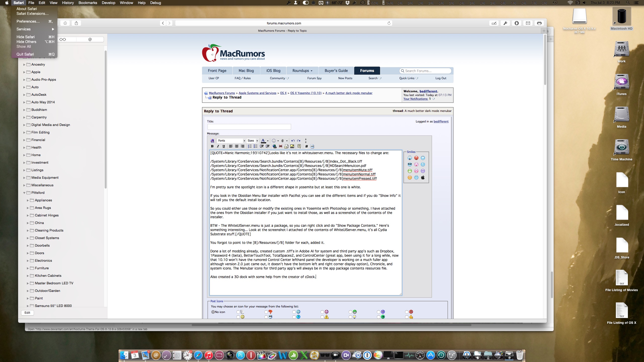Open the Fonts dropdown
This screenshot has height=362, width=644.
[231, 141]
